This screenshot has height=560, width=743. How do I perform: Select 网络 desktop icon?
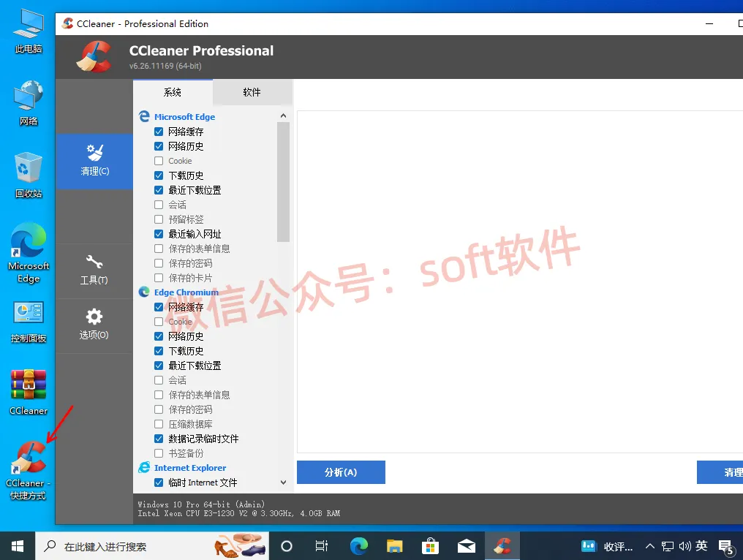29,103
